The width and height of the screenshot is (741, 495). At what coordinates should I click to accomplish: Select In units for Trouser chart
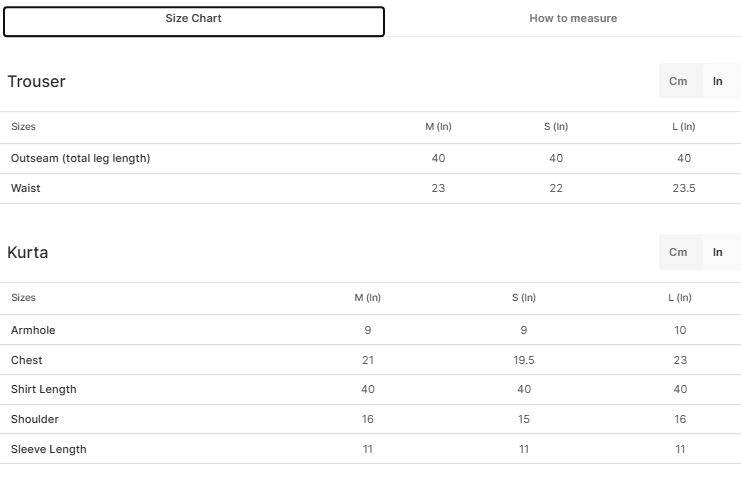point(717,82)
